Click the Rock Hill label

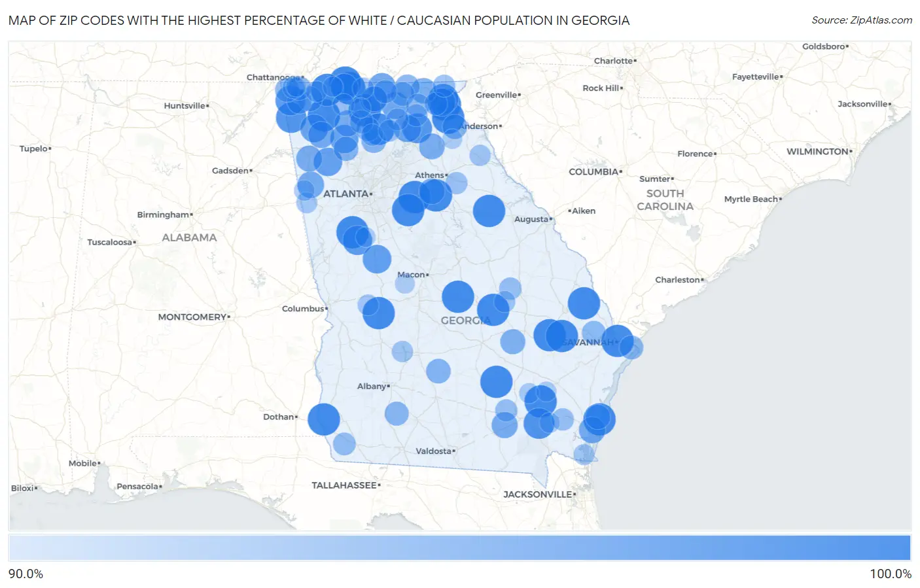pyautogui.click(x=601, y=88)
